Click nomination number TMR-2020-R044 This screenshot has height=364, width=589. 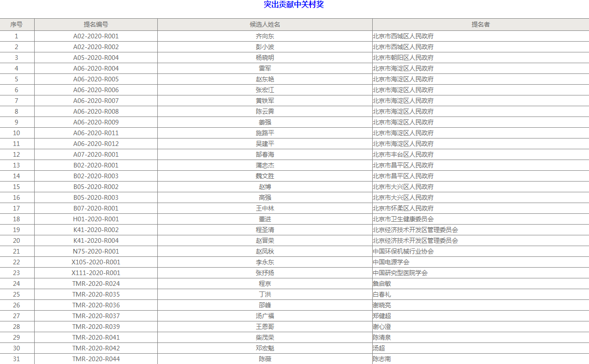[x=96, y=359]
